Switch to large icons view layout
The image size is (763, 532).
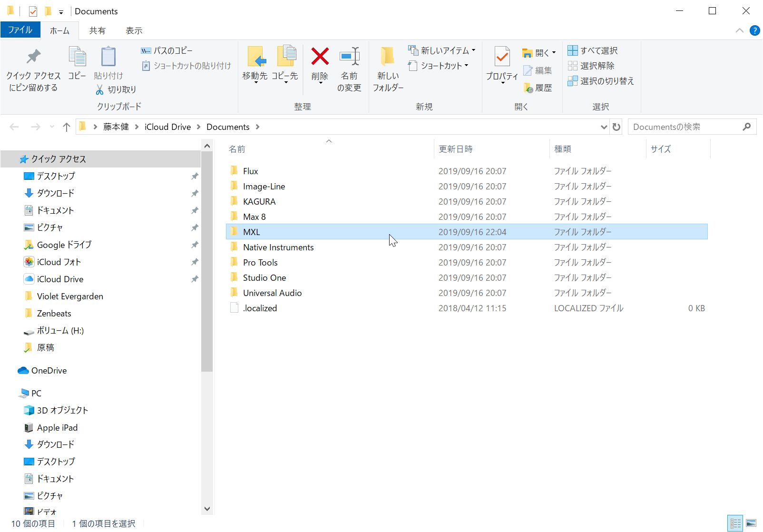click(751, 523)
